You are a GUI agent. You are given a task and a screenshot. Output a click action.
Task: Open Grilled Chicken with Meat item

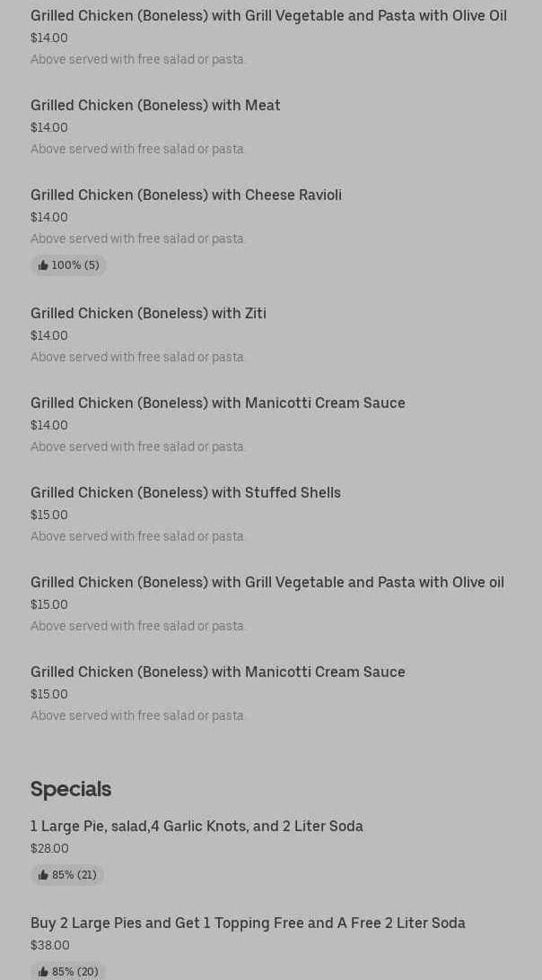point(155,106)
